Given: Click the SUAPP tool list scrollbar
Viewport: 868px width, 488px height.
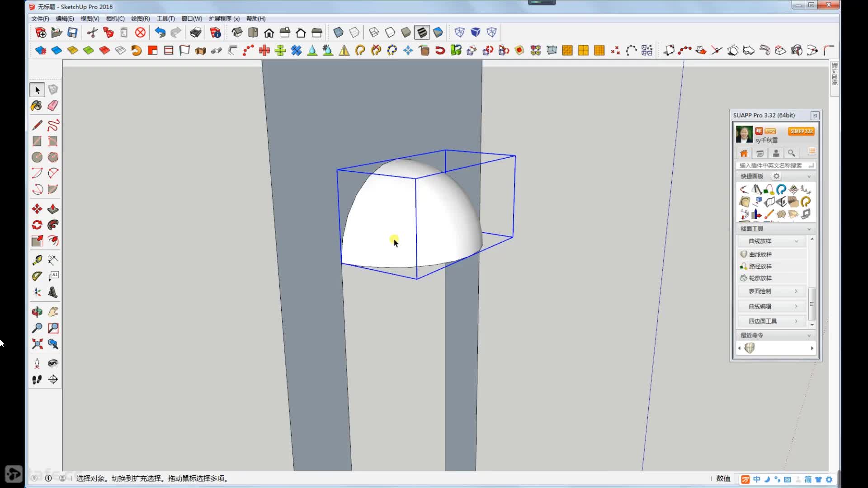Looking at the screenshot, I should pyautogui.click(x=812, y=304).
